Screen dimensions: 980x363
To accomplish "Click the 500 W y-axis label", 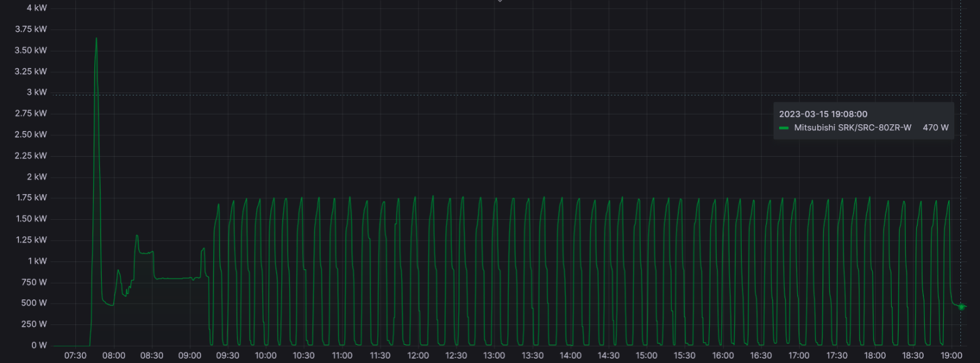I will point(34,303).
